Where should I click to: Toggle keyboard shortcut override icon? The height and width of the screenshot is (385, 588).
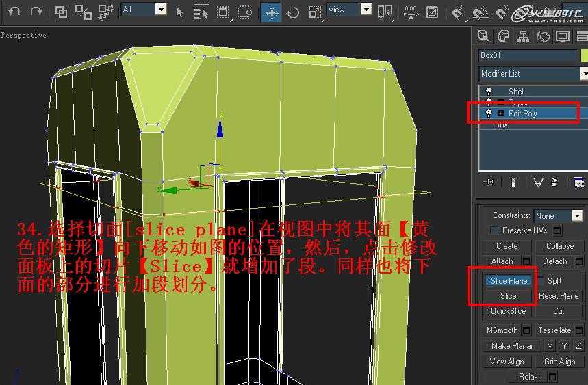tap(432, 12)
